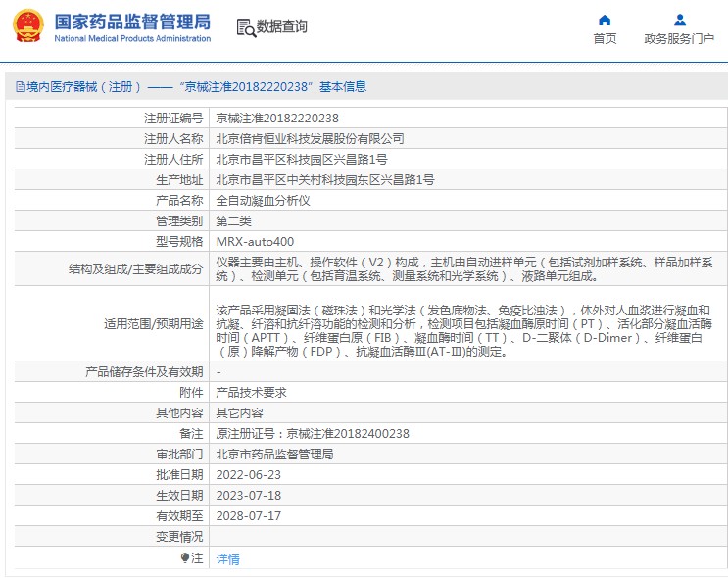Click the document icon beside 境内医疗器械
The image size is (728, 578).
pos(20,87)
